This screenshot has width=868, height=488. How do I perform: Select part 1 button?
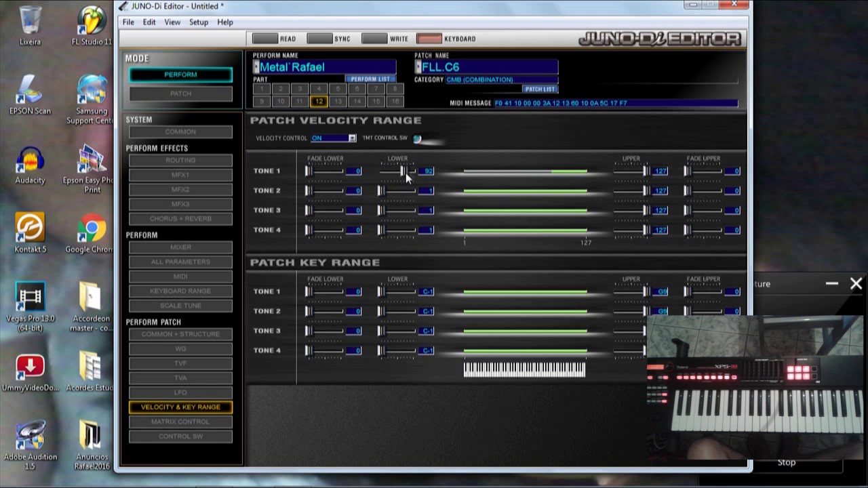[261, 89]
